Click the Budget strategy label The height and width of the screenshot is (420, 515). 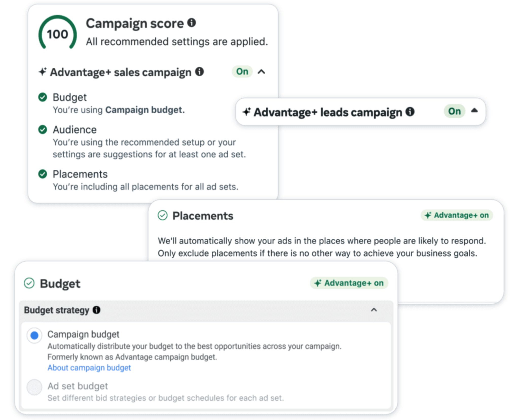click(57, 310)
